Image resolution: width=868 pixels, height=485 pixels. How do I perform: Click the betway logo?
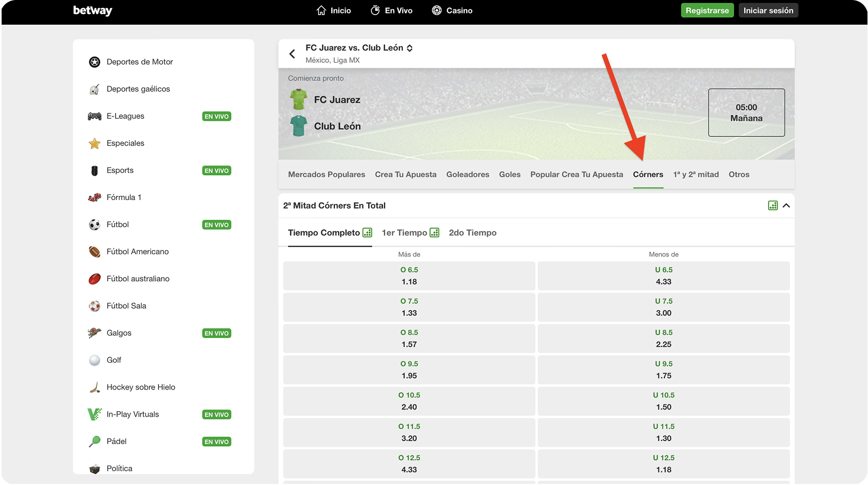93,11
